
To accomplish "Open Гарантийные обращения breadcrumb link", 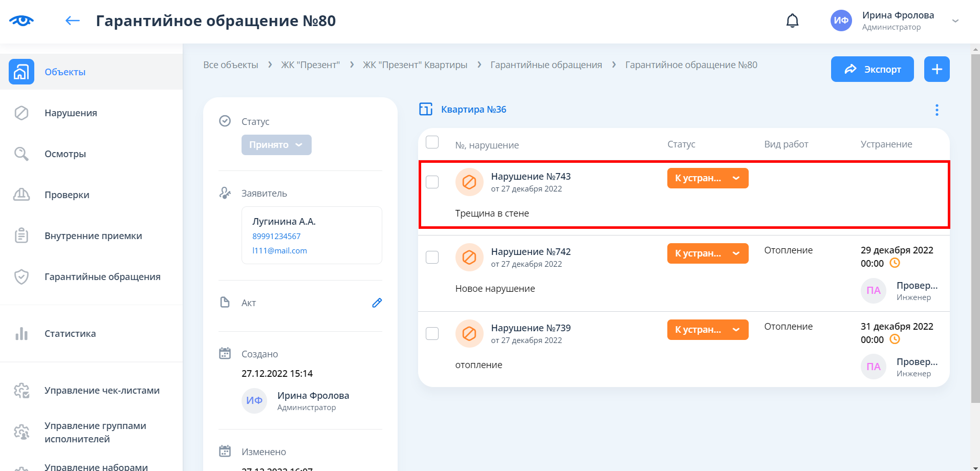I will (546, 65).
